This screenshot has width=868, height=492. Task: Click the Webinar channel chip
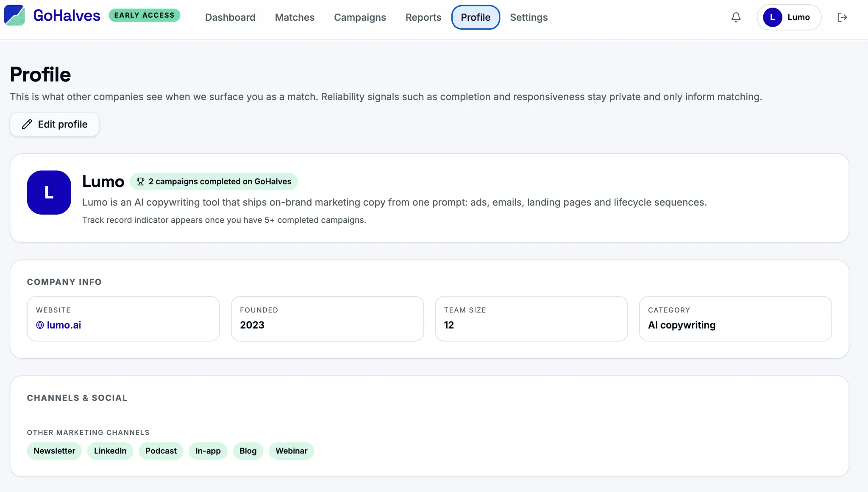pyautogui.click(x=292, y=451)
